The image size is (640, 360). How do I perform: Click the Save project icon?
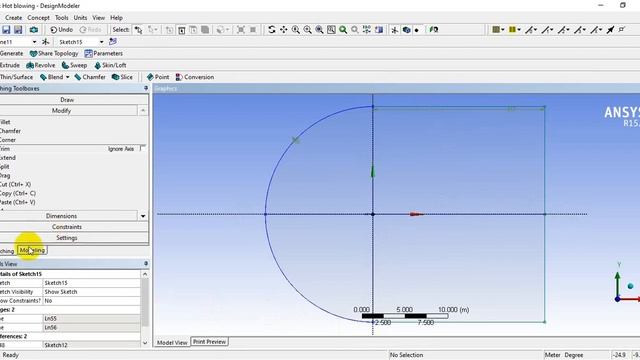[x=6, y=29]
